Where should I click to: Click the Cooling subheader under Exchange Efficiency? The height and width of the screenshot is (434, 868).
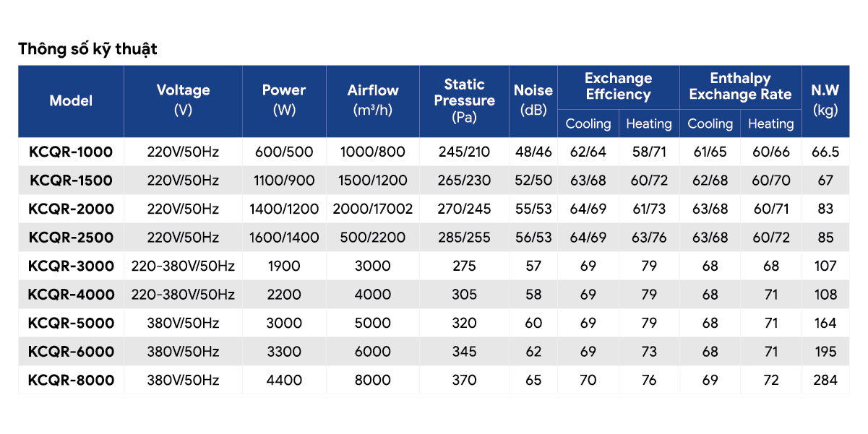(x=588, y=124)
